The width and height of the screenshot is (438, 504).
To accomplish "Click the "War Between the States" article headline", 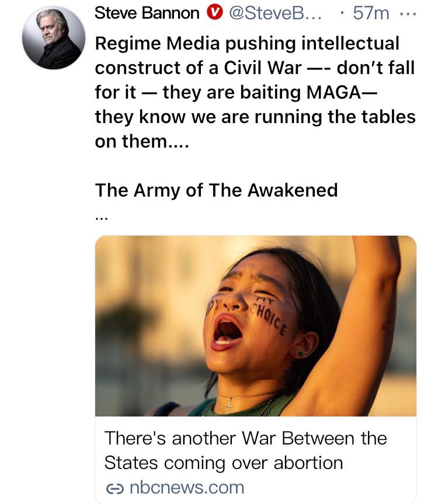I will (x=245, y=438).
